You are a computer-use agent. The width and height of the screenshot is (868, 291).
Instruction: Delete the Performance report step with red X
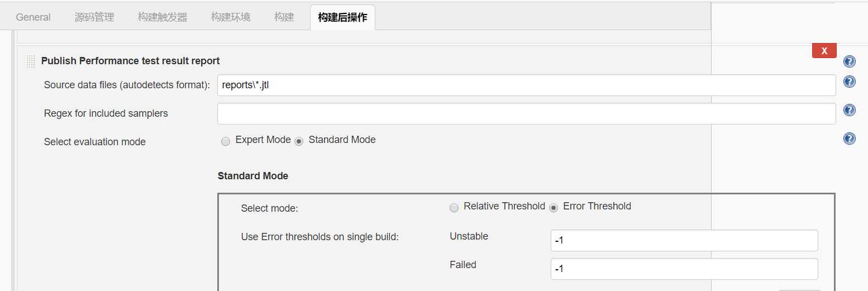click(824, 51)
